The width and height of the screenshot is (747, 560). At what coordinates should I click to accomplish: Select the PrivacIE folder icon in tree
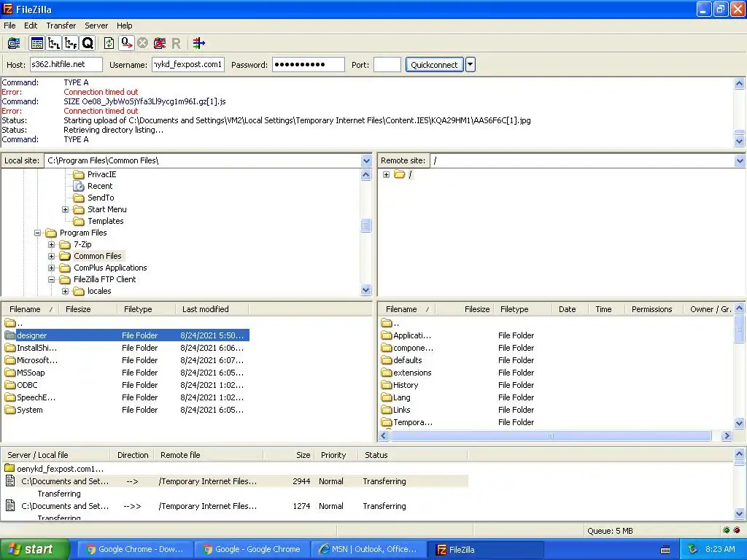[79, 175]
